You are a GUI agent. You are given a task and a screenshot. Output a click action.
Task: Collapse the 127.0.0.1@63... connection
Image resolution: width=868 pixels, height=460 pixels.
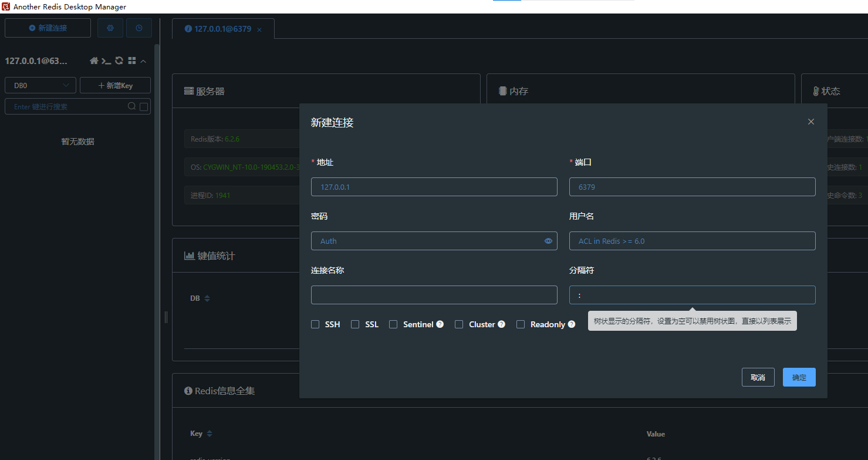coord(143,61)
